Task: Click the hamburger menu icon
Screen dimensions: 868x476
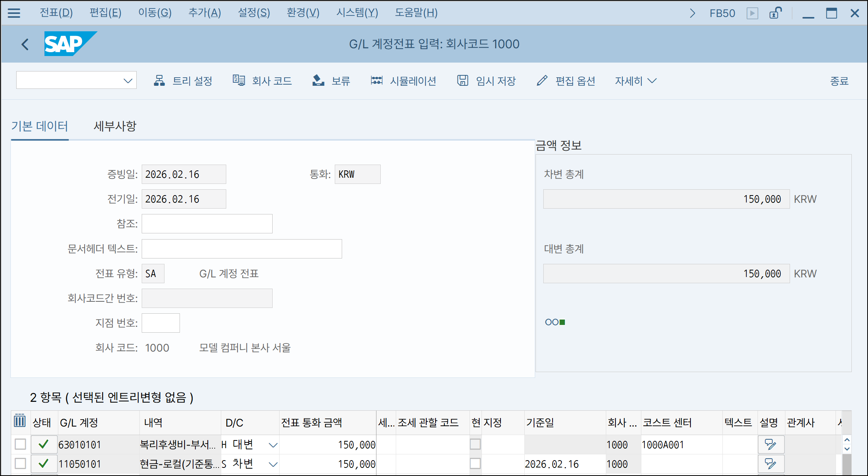Action: coord(14,13)
